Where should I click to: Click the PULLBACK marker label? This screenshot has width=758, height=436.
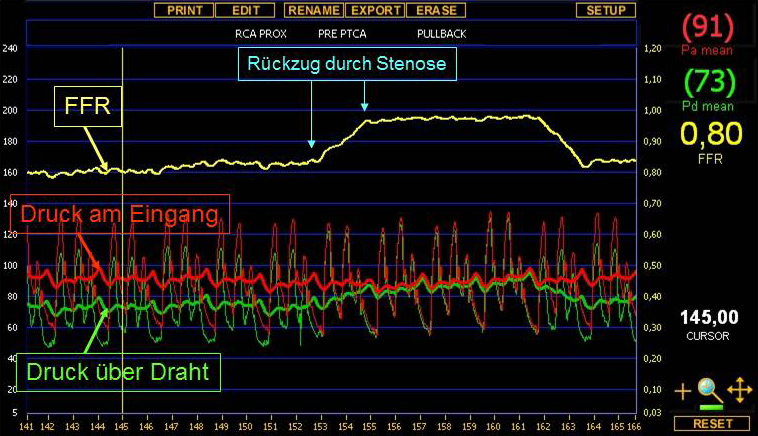441,34
